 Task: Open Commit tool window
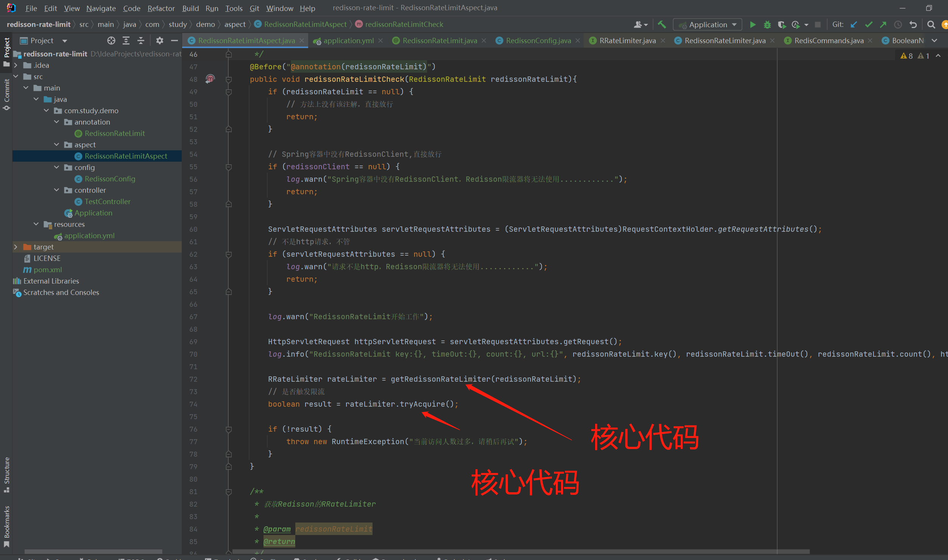(6, 94)
